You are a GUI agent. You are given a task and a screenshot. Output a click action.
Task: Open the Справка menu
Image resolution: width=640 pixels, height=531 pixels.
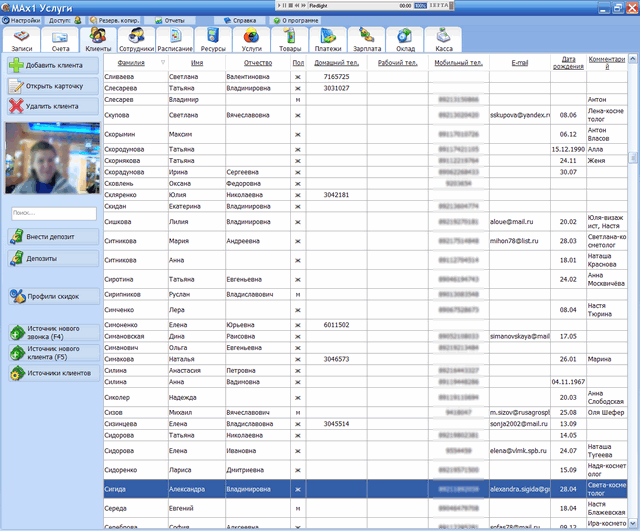coord(241,20)
